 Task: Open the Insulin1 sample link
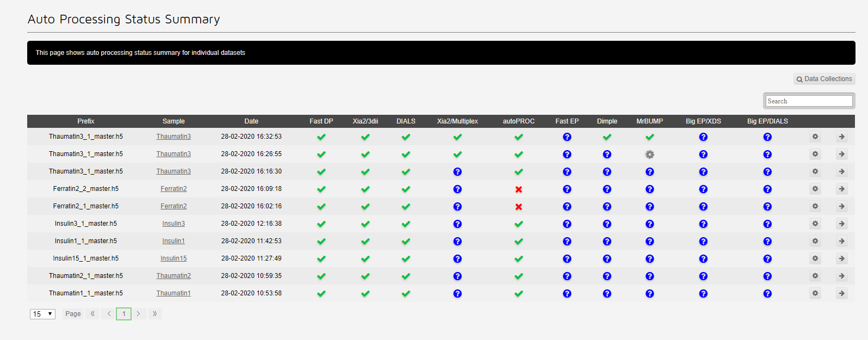(173, 241)
